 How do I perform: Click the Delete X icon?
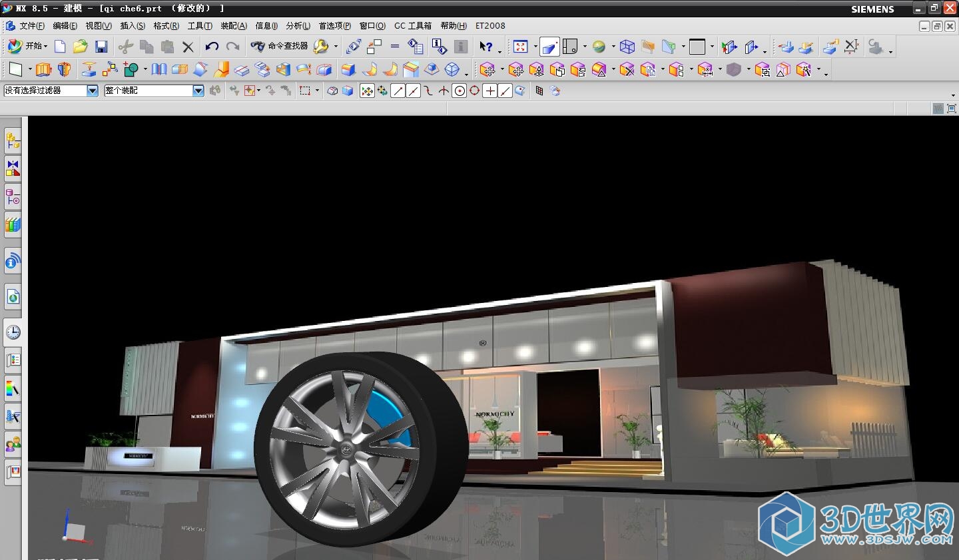click(x=188, y=47)
